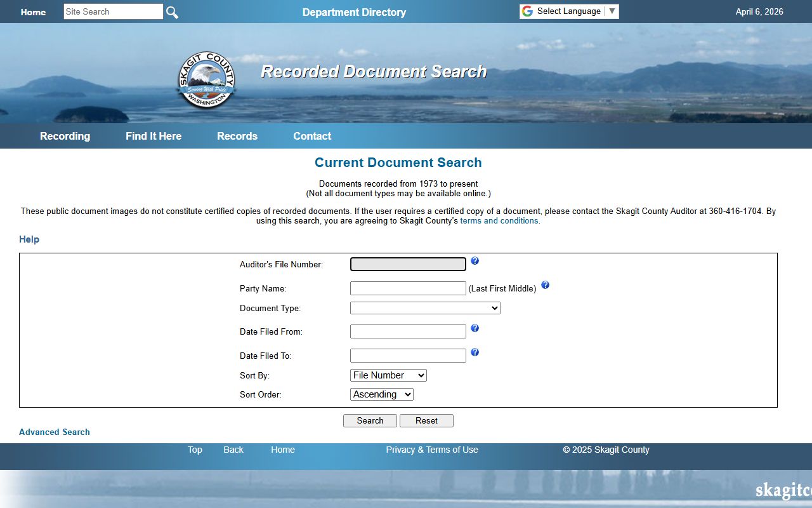Focus the Party Name input field
The height and width of the screenshot is (508, 812).
point(408,288)
